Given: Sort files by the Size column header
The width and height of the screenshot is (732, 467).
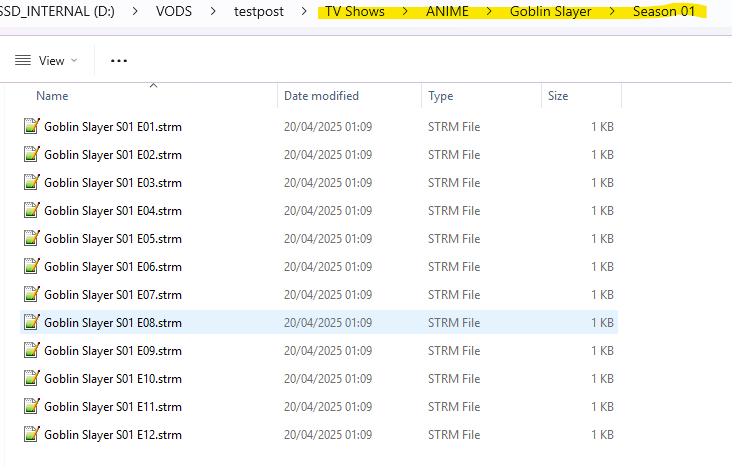Looking at the screenshot, I should click(558, 96).
